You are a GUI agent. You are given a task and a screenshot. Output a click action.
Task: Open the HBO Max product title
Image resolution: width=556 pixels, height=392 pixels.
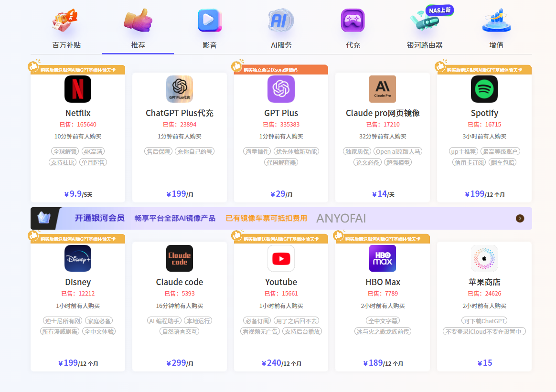click(383, 282)
